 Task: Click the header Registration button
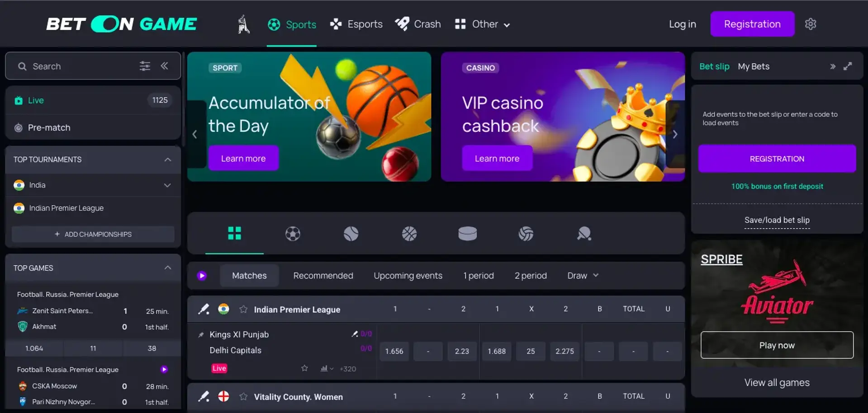tap(752, 24)
